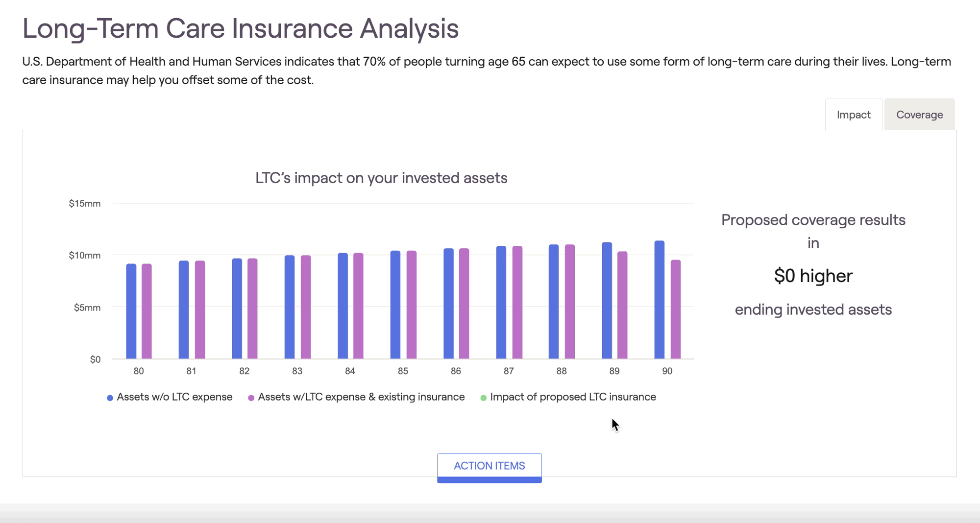980x523 pixels.
Task: Click the blue bar for age 85
Action: [x=395, y=305]
